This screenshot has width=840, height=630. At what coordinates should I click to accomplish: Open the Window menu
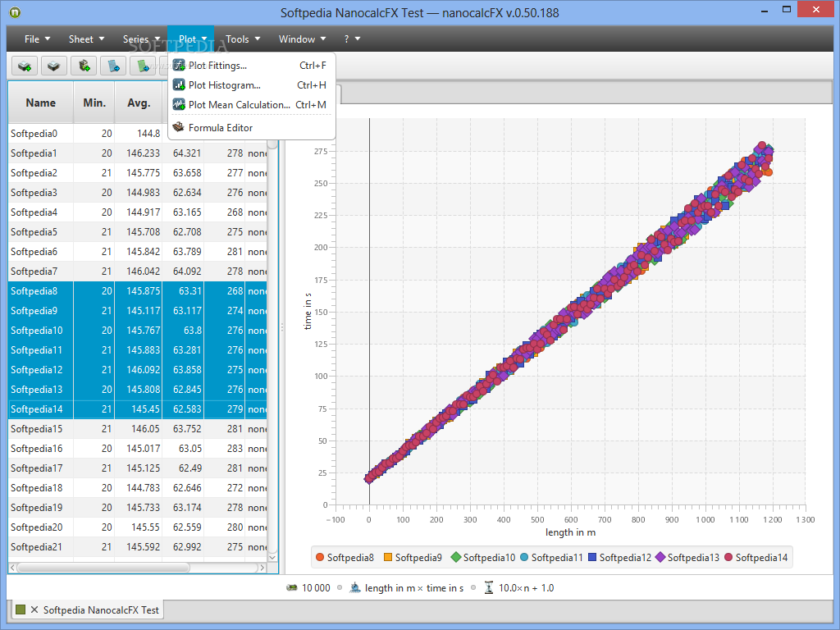pos(302,39)
